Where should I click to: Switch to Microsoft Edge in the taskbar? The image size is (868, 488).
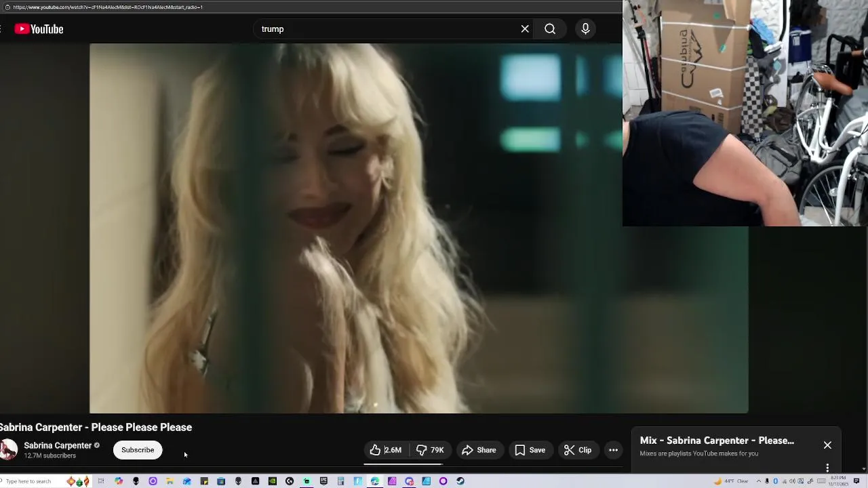(374, 481)
